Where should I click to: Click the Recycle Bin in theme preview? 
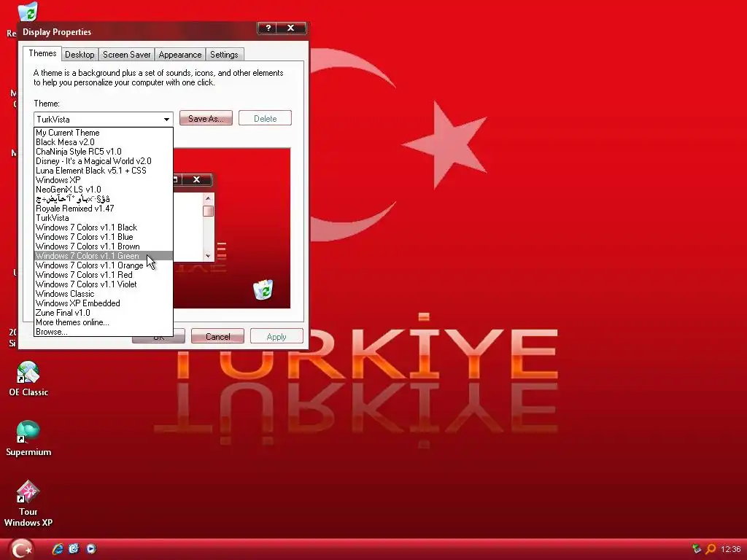(263, 289)
